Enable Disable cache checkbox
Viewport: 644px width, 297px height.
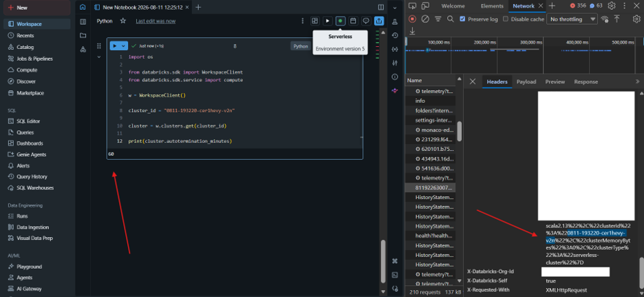coord(506,19)
